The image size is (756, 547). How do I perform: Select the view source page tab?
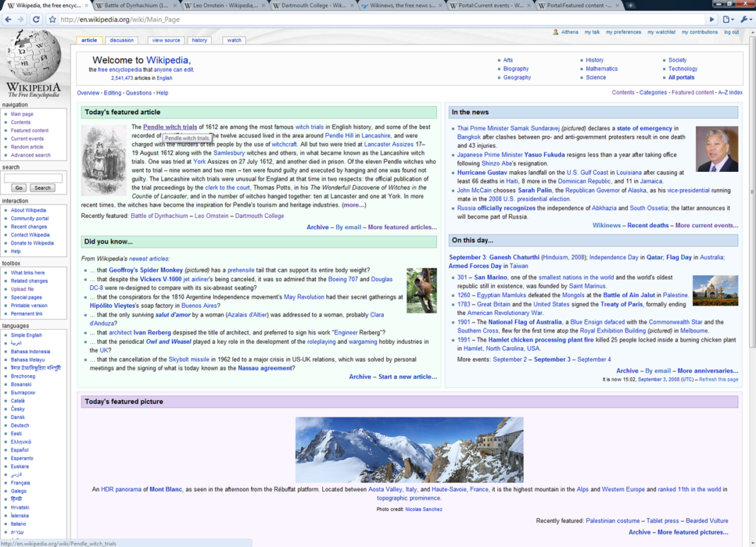pos(166,40)
